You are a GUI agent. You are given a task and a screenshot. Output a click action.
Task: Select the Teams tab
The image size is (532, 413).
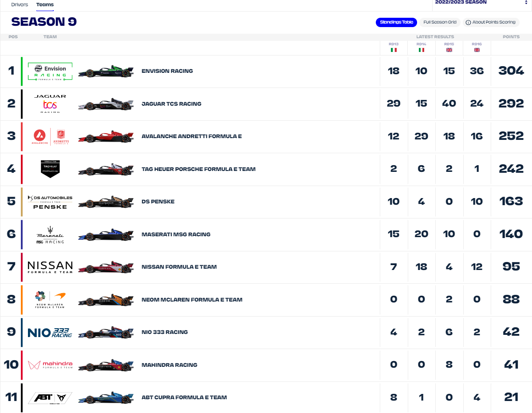[x=45, y=4]
